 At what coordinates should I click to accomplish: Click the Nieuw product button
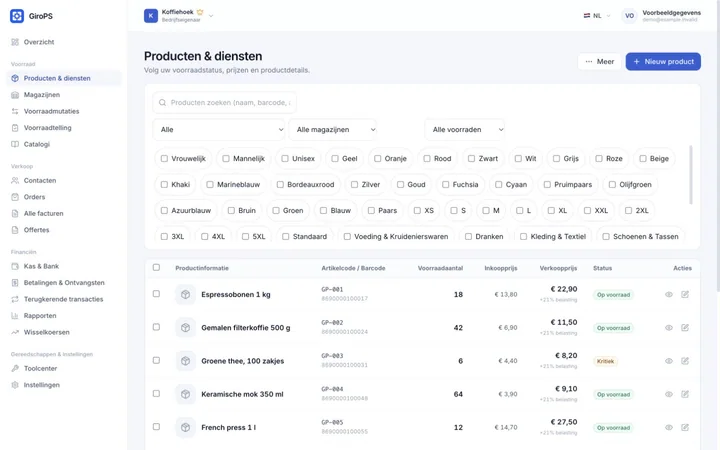[x=663, y=62]
